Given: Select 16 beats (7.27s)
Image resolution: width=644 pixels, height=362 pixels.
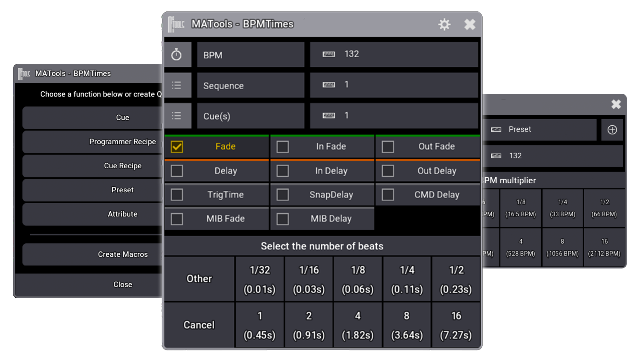Looking at the screenshot, I should coord(456,325).
